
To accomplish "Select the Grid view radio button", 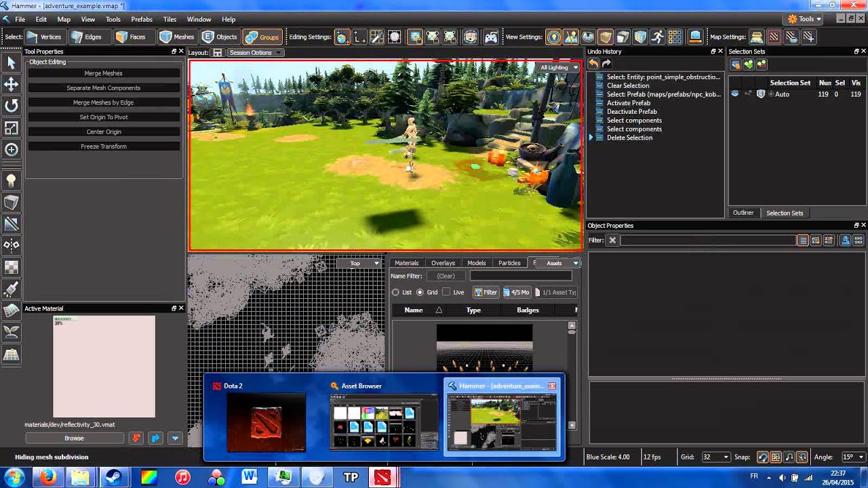I will [x=420, y=292].
